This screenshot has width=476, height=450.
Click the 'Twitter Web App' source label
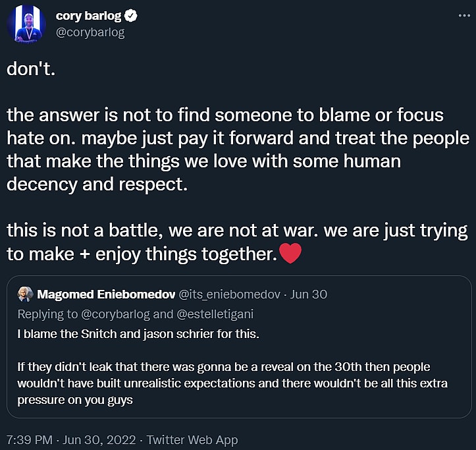(192, 439)
